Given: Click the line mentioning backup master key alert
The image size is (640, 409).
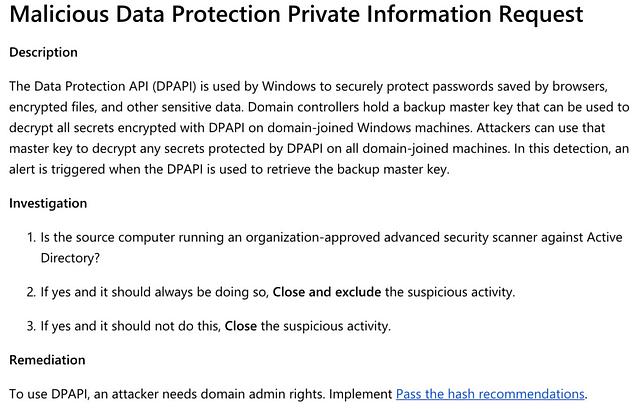Looking at the screenshot, I should [x=229, y=169].
